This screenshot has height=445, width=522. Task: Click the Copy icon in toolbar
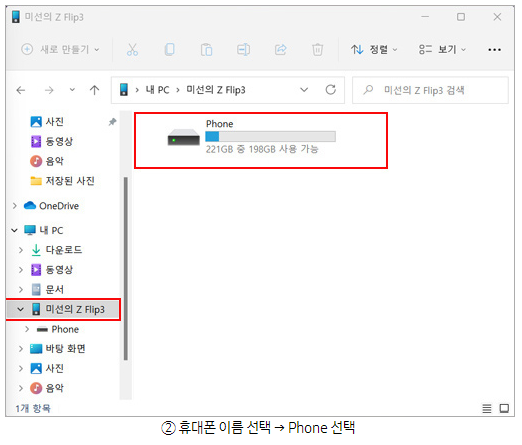point(170,50)
